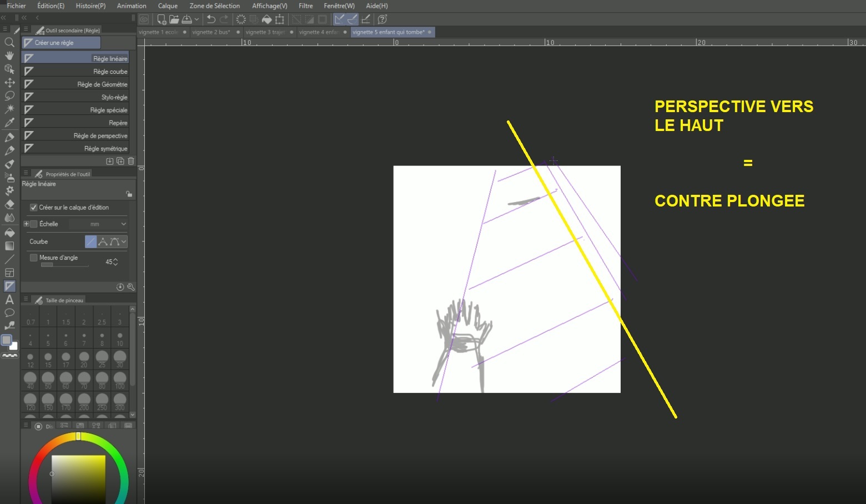Select the Règle courbe sub tool
Viewport: 866px width, 504px height.
coord(75,72)
